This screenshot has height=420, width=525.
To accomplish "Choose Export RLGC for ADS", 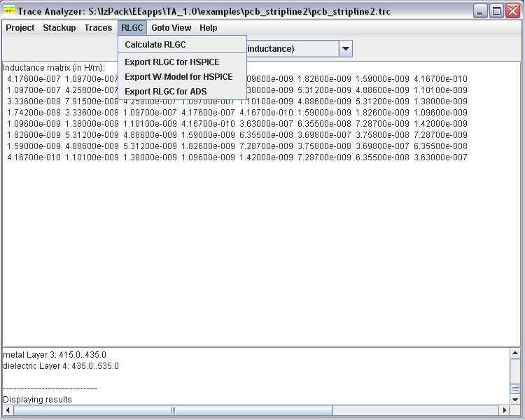I will coord(165,92).
